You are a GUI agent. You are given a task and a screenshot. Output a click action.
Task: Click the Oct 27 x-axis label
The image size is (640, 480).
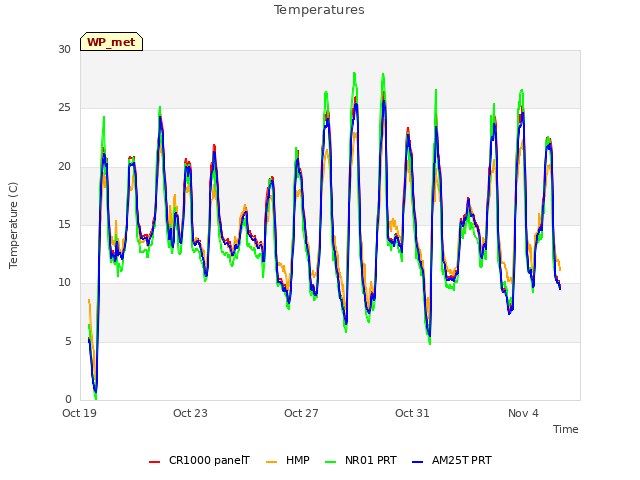pyautogui.click(x=301, y=413)
